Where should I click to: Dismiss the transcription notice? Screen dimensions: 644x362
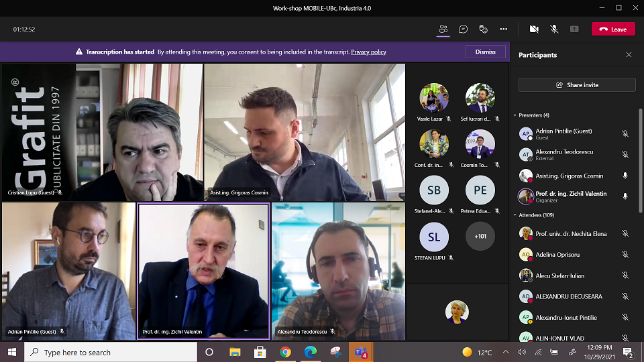pyautogui.click(x=485, y=52)
